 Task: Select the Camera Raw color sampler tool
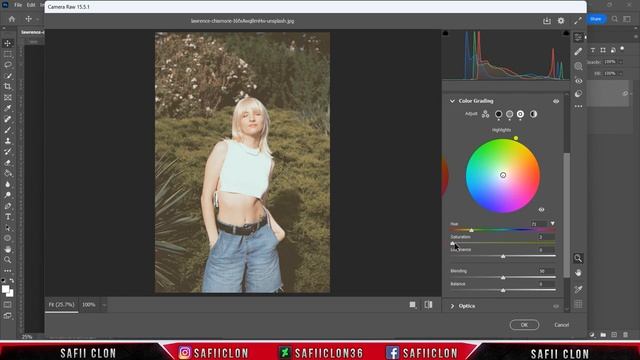(x=578, y=289)
